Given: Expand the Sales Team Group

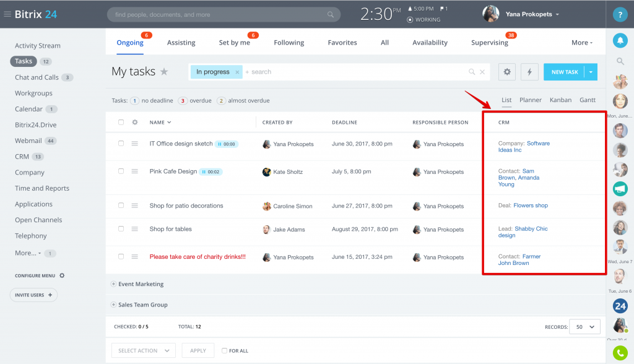Looking at the screenshot, I should (114, 305).
